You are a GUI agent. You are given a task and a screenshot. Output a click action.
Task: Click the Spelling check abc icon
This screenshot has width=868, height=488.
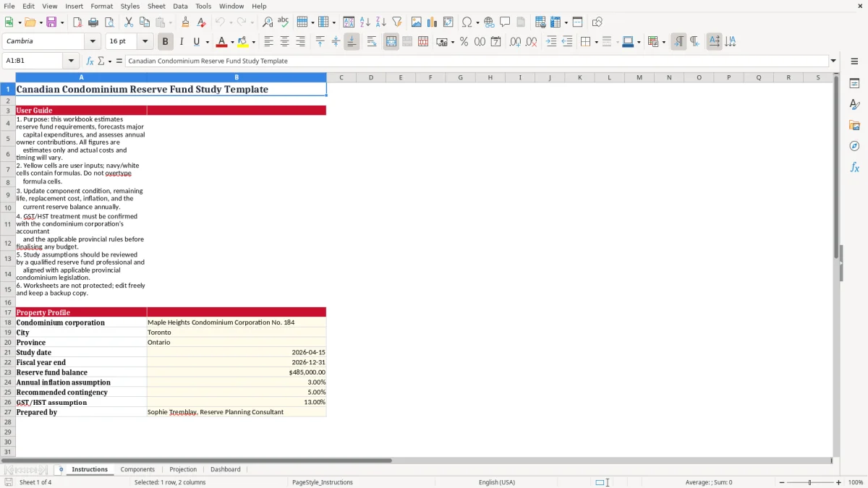pyautogui.click(x=284, y=22)
